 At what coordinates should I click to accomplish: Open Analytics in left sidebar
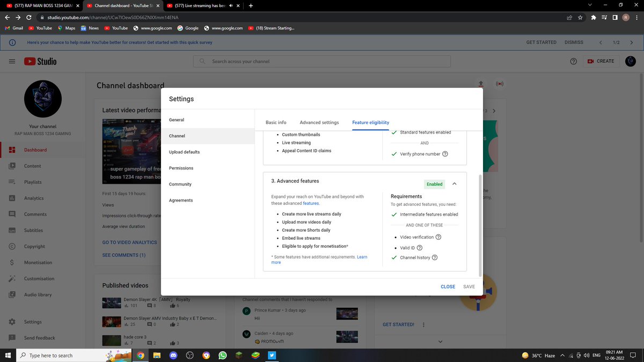pos(43,198)
